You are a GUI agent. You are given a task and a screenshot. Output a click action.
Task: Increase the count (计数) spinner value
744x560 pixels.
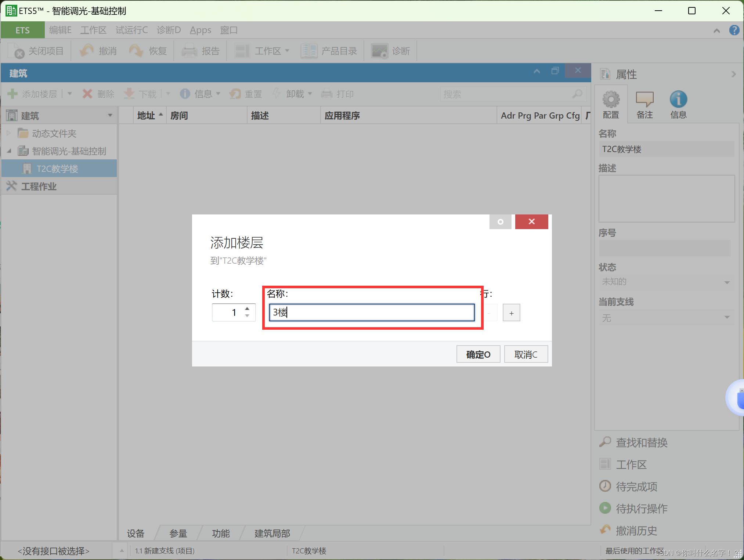[247, 309]
